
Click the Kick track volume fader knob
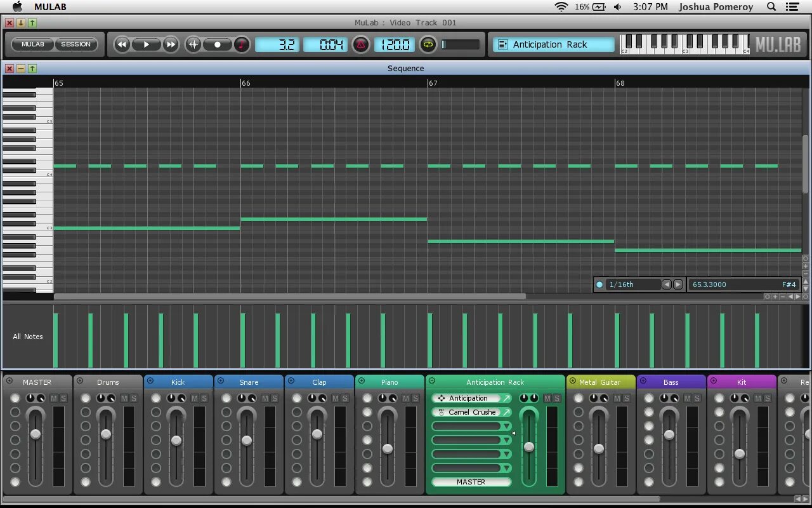tap(176, 440)
